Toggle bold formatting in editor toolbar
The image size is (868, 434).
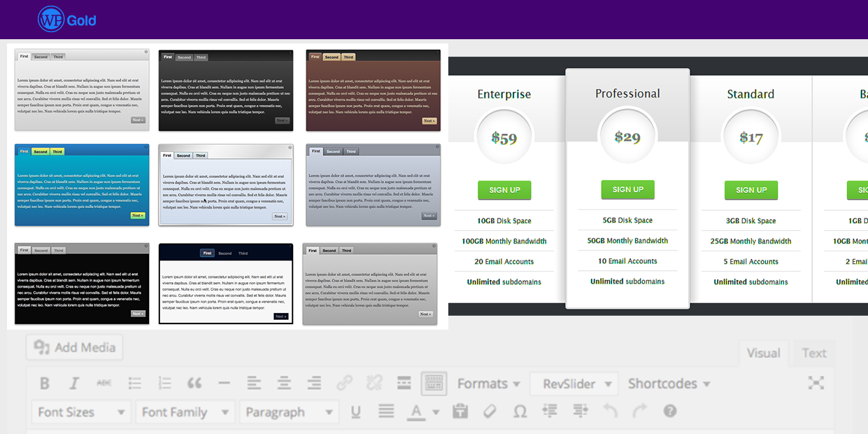pos(45,384)
